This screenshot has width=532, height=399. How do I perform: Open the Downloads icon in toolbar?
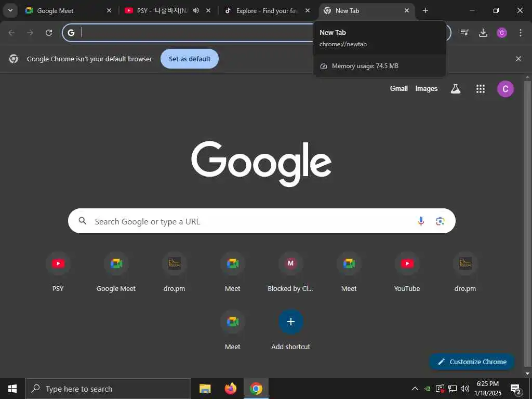tap(483, 33)
